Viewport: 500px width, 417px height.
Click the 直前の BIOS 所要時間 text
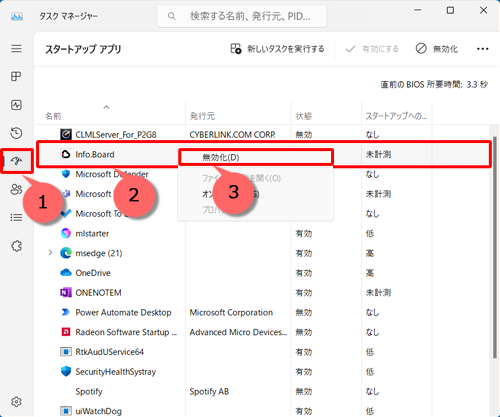pos(434,84)
